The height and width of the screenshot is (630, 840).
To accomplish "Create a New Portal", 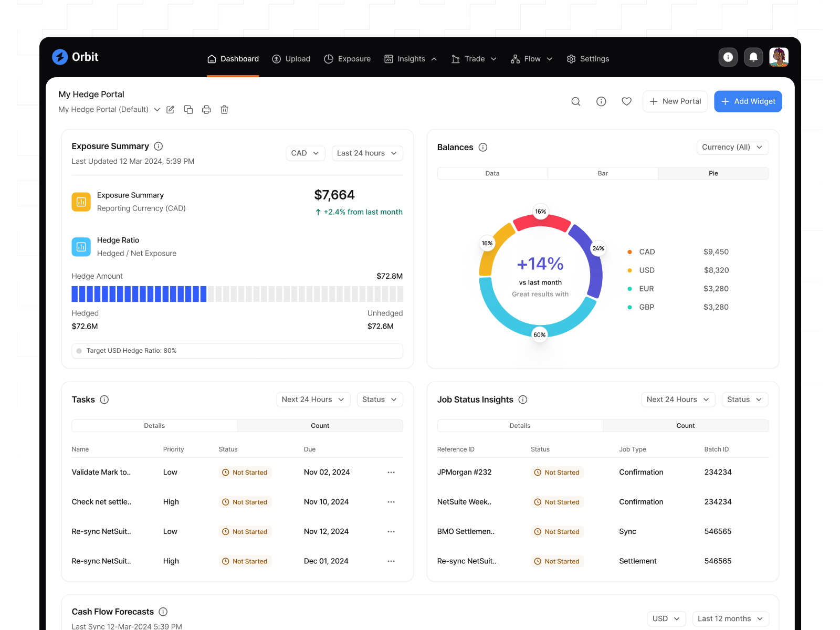I will [675, 101].
